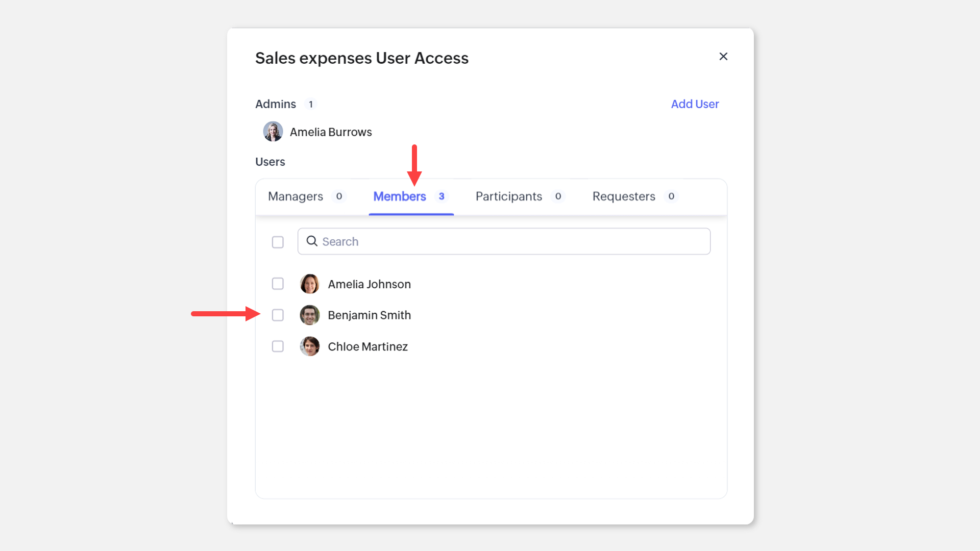Click Benjamin Smith's avatar photo

click(x=310, y=315)
